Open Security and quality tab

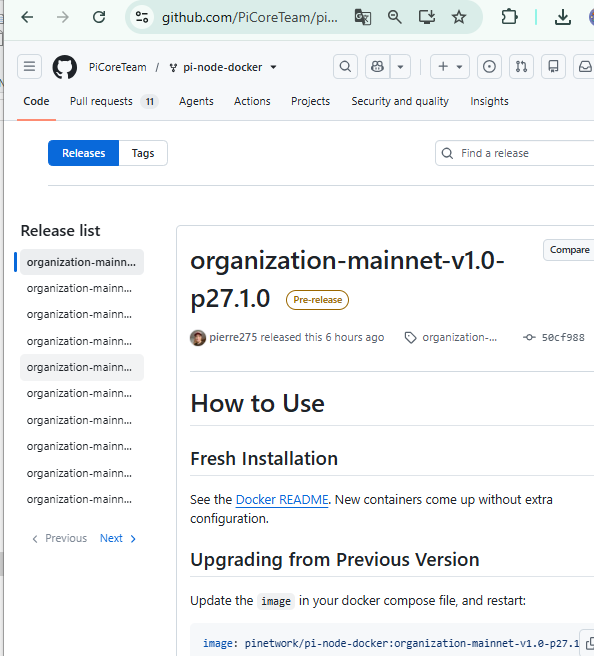pyautogui.click(x=400, y=101)
